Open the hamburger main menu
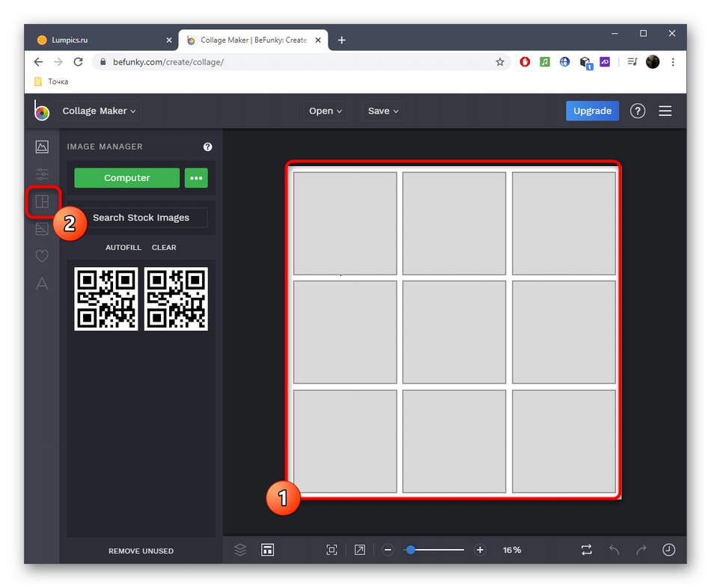 665,111
